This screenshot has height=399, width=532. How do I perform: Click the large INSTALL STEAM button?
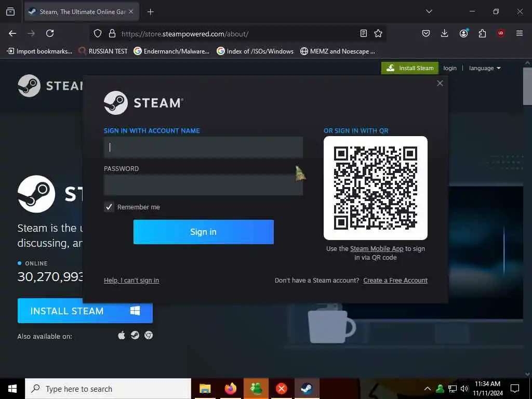point(85,311)
